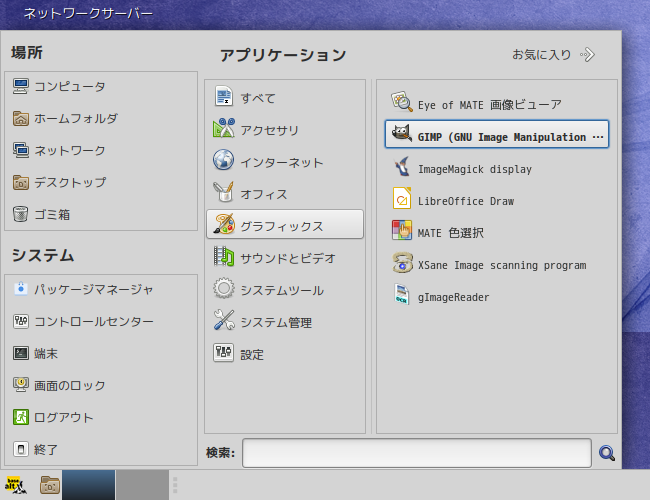
Task: Click the search magnifier icon
Action: point(607,453)
